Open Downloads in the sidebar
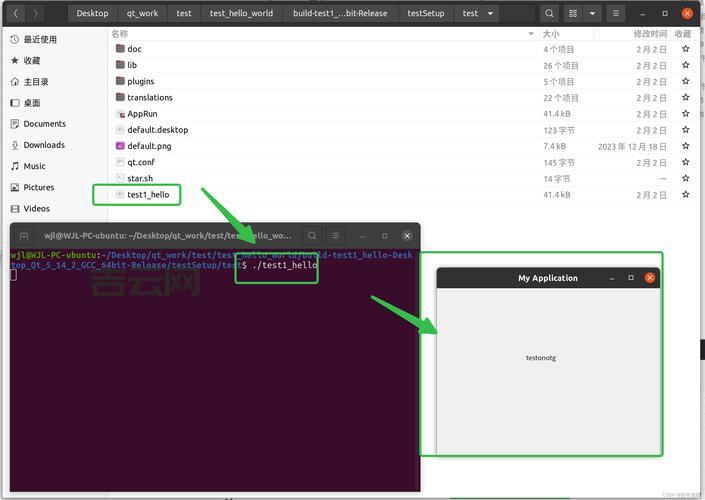Viewport: 705px width, 500px height. tap(44, 145)
